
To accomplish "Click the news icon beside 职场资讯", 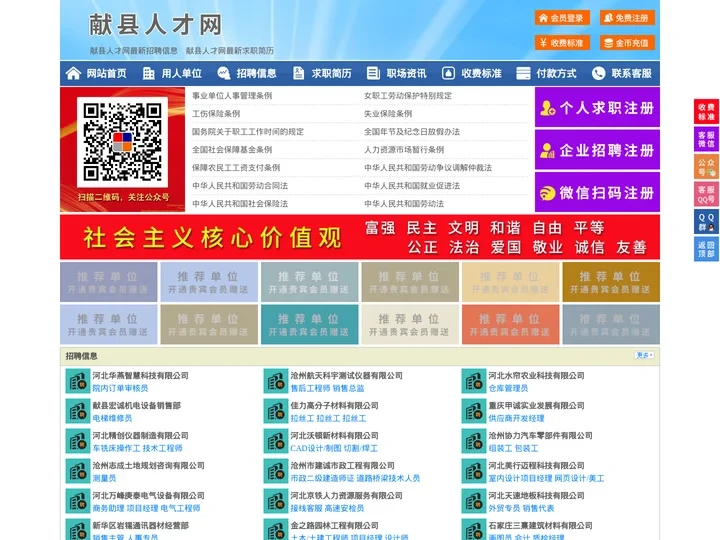I will coord(373,73).
